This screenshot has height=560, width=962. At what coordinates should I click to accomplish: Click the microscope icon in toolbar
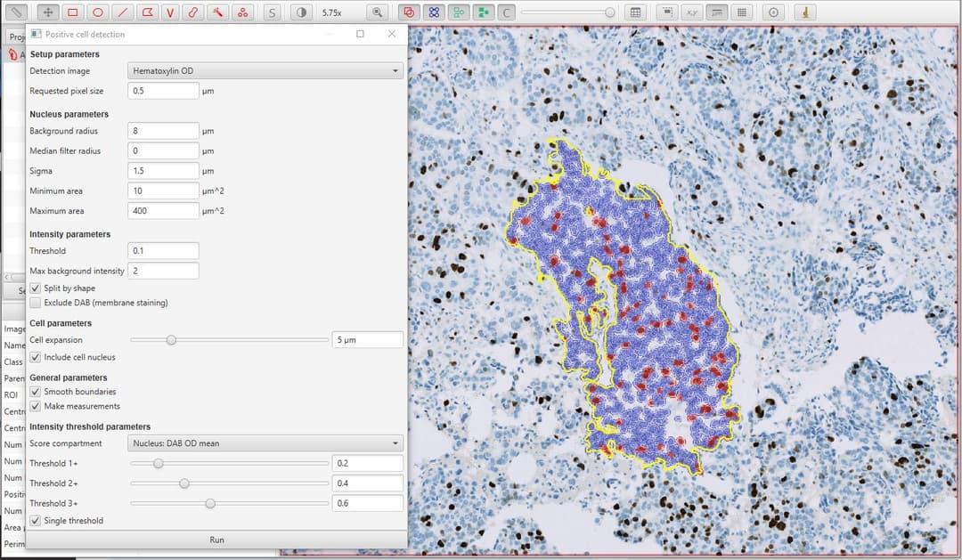pos(805,12)
